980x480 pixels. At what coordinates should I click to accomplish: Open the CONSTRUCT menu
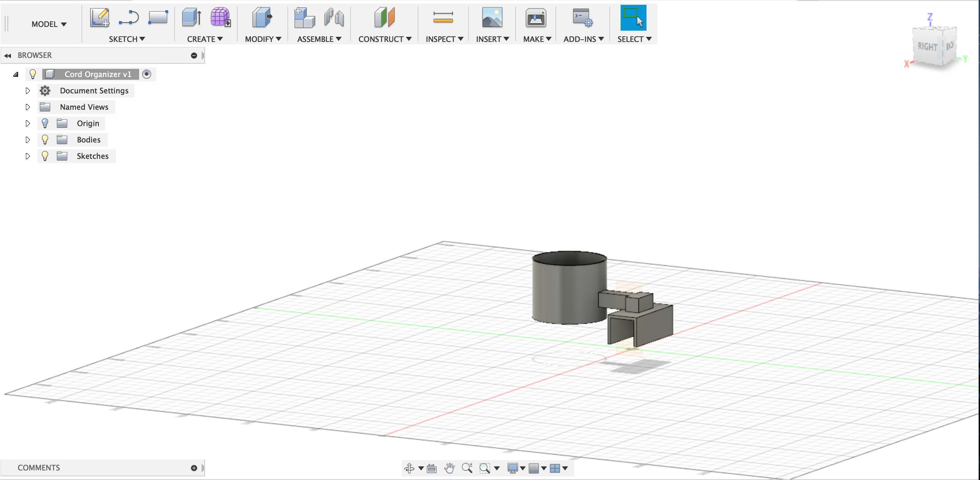385,39
